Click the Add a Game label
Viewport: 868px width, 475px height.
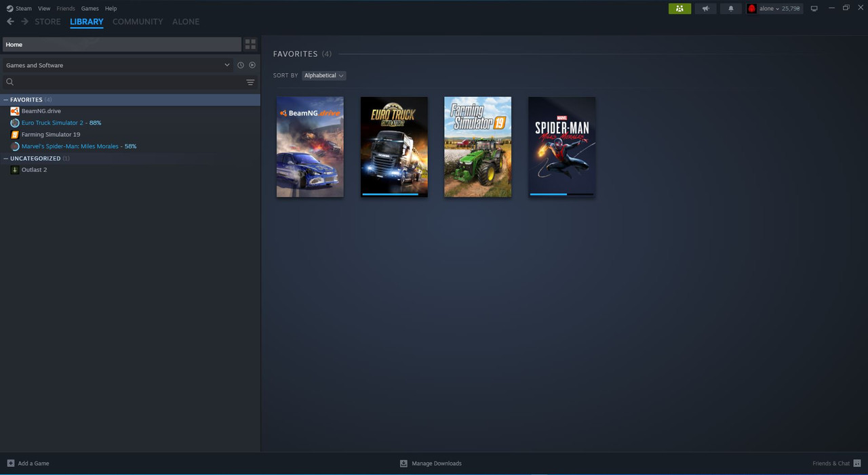pyautogui.click(x=33, y=463)
